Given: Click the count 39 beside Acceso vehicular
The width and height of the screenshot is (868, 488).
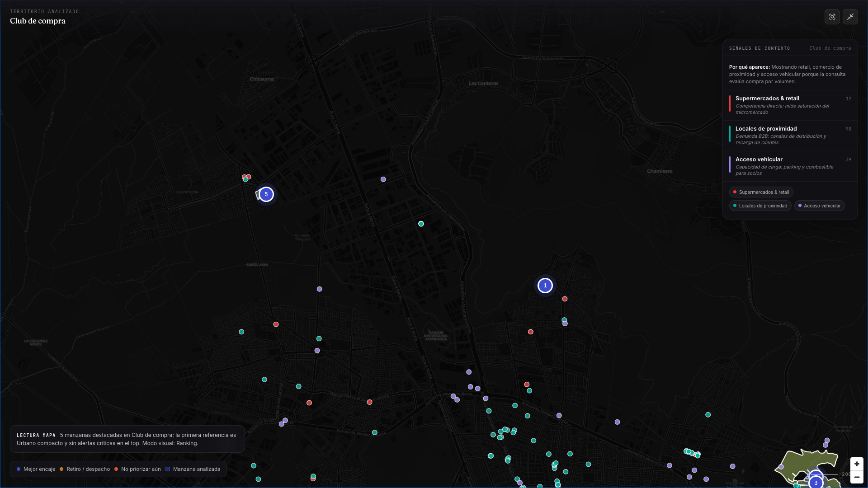Looking at the screenshot, I should coord(848,160).
